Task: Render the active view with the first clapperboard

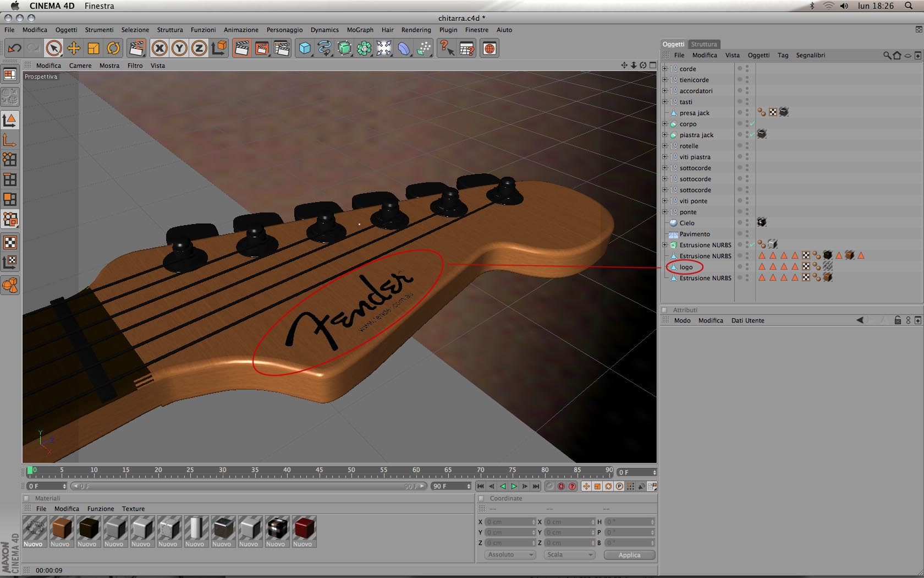Action: (x=241, y=48)
